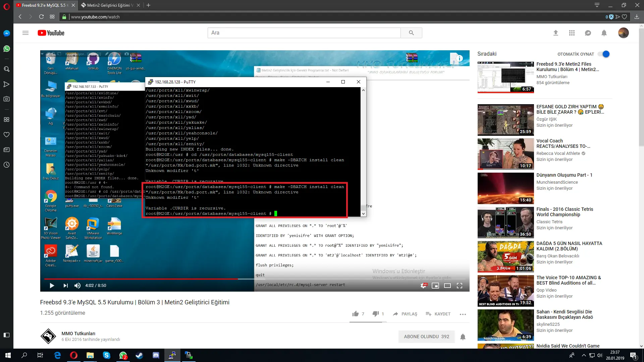Open Skype from the taskbar
Viewport: 644px width, 362px height.
pos(107,355)
